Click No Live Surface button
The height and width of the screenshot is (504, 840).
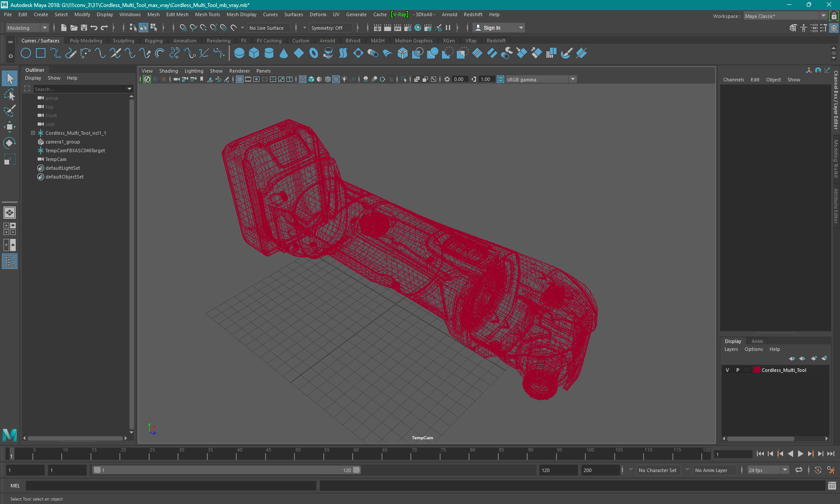(x=268, y=28)
